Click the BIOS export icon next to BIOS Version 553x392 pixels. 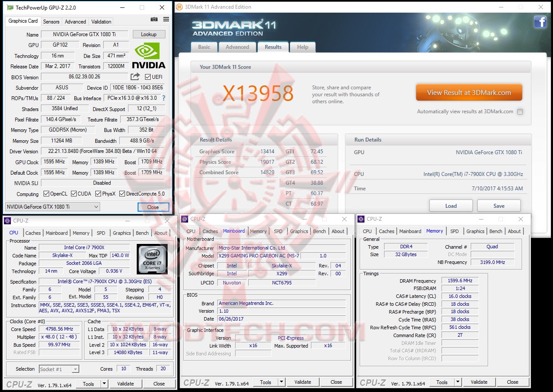(x=135, y=77)
